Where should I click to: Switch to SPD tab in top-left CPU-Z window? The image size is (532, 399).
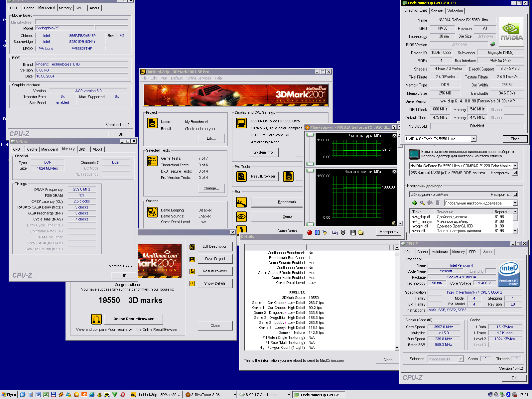[x=79, y=8]
